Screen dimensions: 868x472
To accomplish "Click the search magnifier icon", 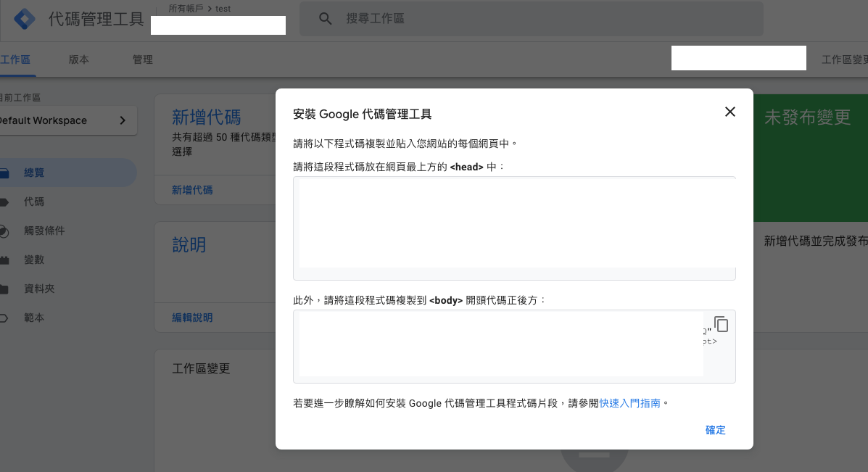I will [326, 19].
